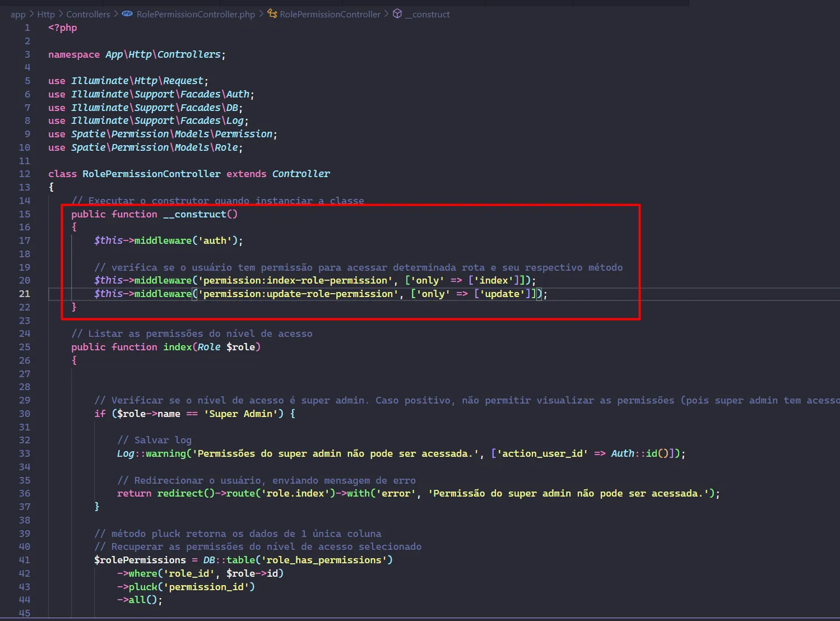
Task: Open the 'app' breadcrumb folder
Action: [x=18, y=15]
